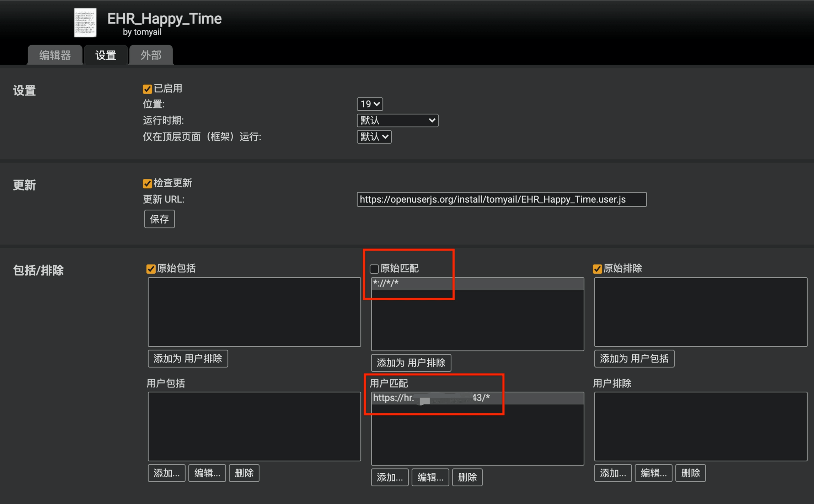Screen dimensions: 814x504
Task: Click 添加 under 用户排除 list
Action: pos(613,473)
